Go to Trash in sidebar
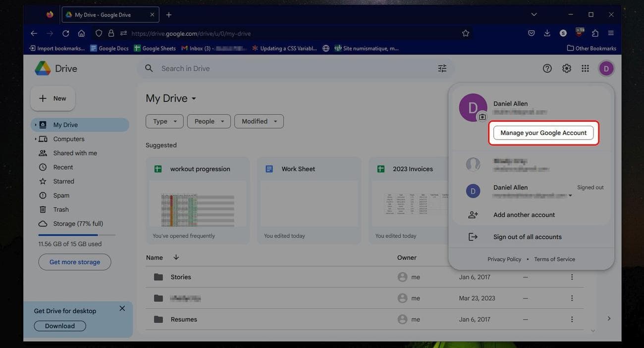Viewport: 644px width, 348px height. pos(61,209)
